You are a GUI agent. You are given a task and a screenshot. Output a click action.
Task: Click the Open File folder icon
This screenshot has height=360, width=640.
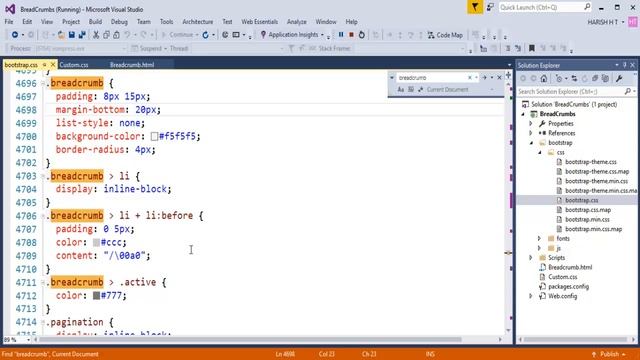pyautogui.click(x=61, y=35)
